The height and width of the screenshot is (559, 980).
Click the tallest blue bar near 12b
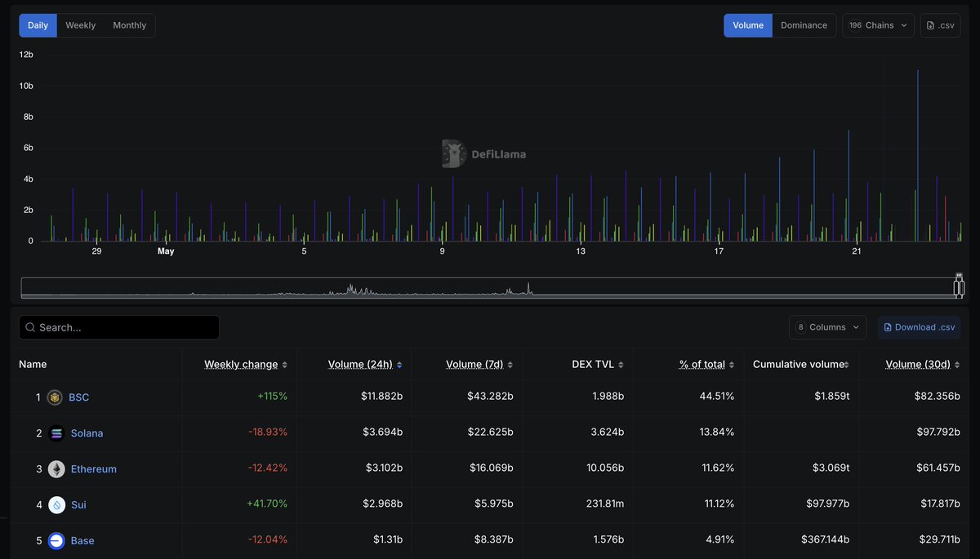tap(918, 155)
